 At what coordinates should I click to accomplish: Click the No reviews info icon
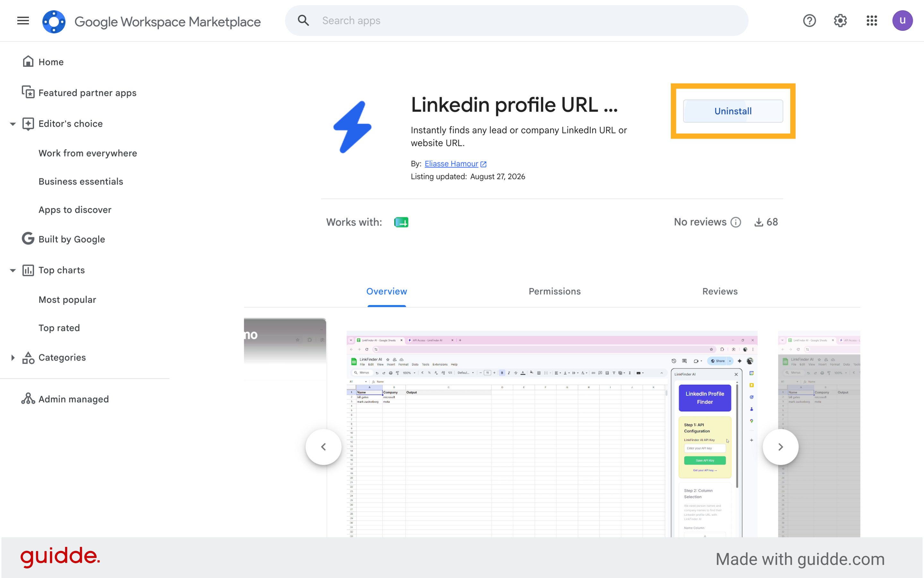(736, 222)
